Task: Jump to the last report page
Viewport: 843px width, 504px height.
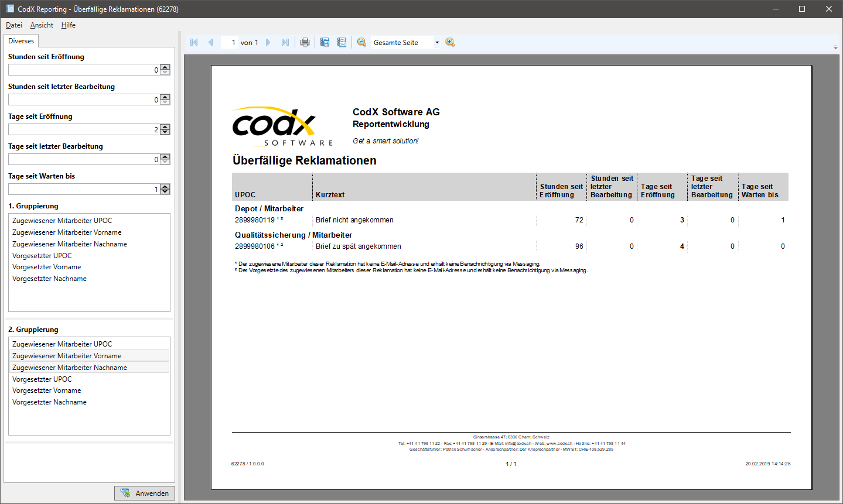Action: coord(285,42)
